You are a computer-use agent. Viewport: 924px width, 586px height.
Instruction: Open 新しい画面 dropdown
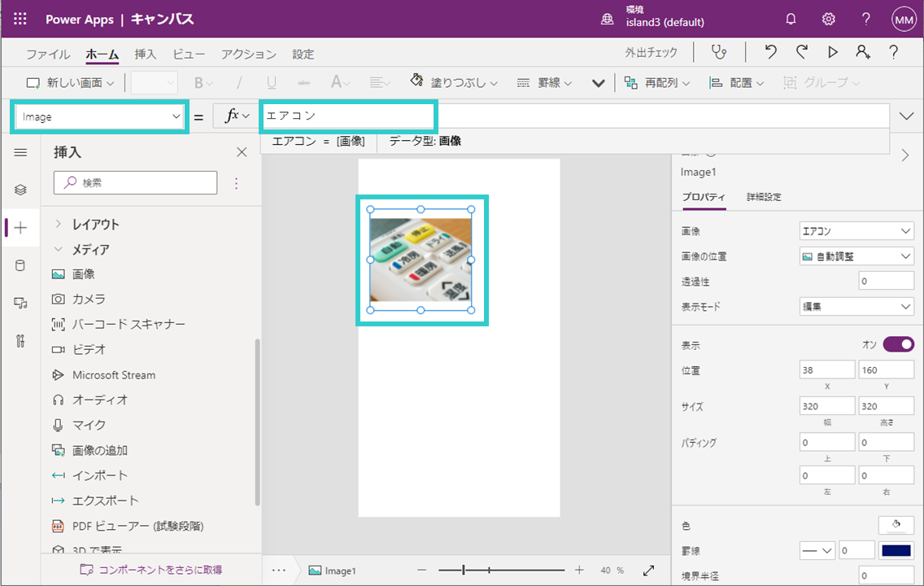tap(70, 82)
